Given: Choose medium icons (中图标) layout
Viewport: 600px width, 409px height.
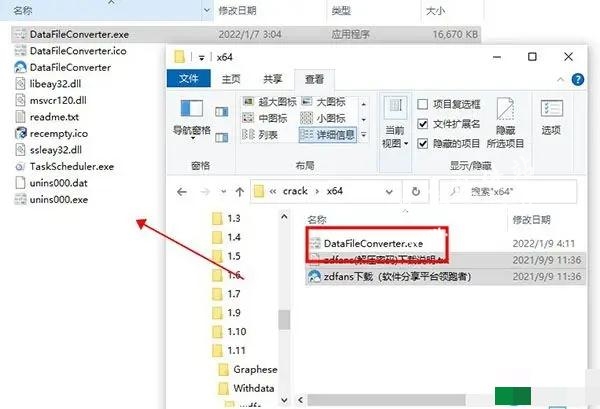Looking at the screenshot, I should (265, 118).
